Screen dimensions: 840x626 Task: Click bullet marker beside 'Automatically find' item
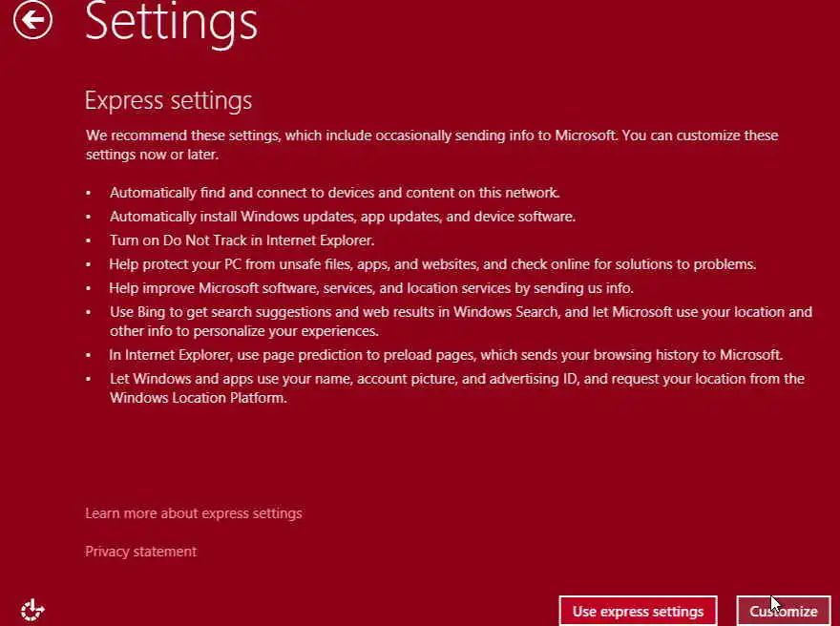coord(89,193)
